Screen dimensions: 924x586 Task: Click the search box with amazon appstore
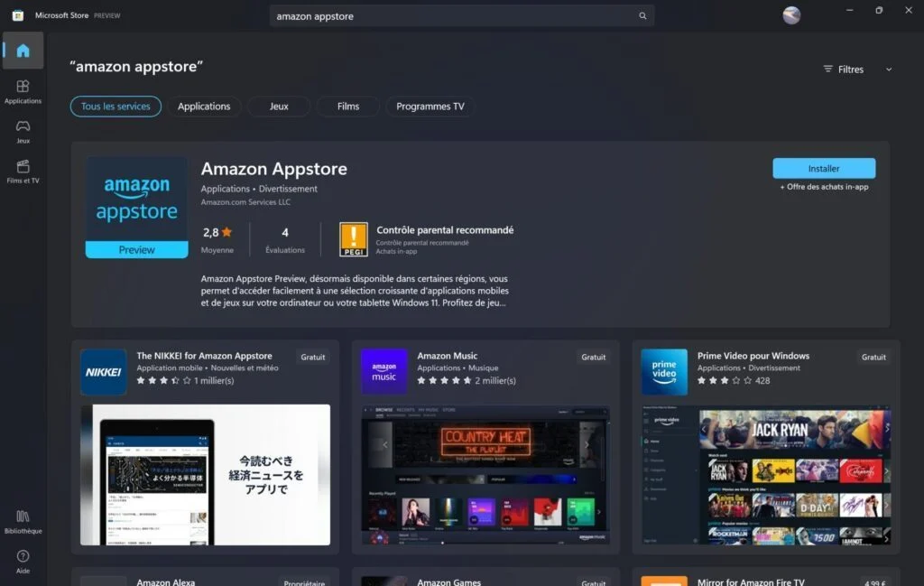(x=462, y=16)
